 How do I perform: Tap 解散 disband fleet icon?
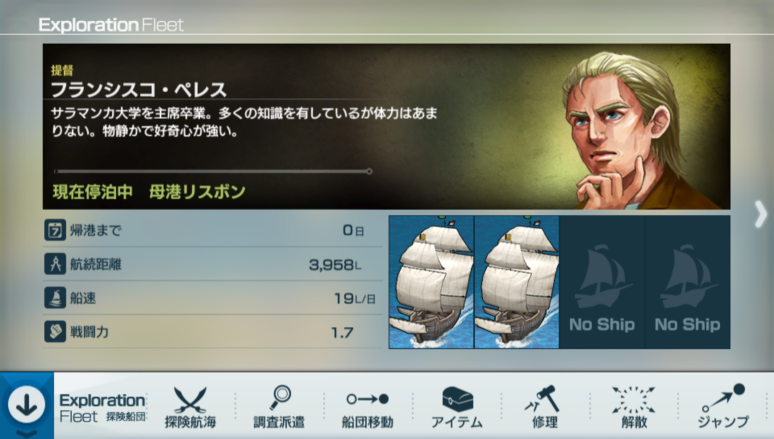tap(634, 399)
